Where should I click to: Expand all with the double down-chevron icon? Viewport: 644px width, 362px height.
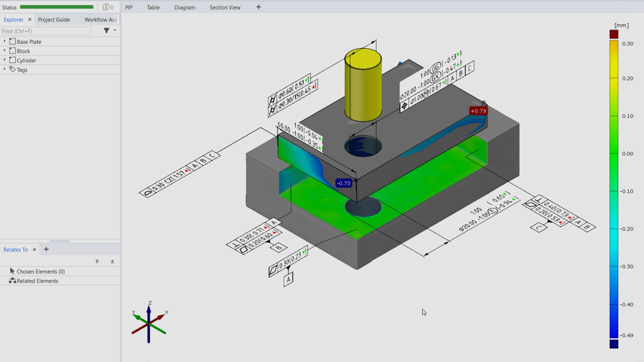click(x=97, y=261)
